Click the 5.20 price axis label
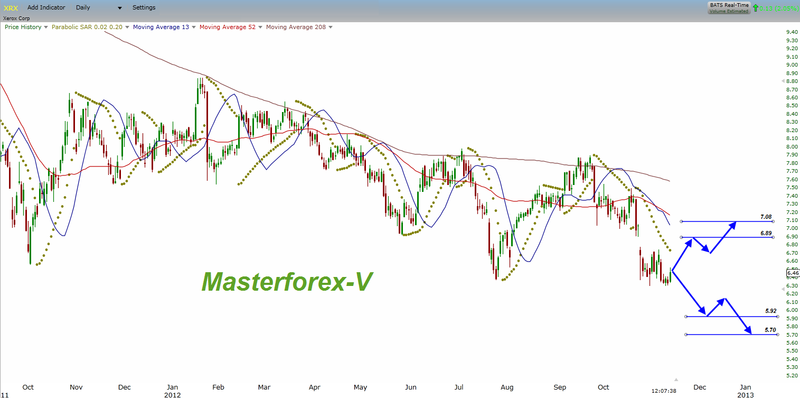800x398 pixels. click(792, 375)
